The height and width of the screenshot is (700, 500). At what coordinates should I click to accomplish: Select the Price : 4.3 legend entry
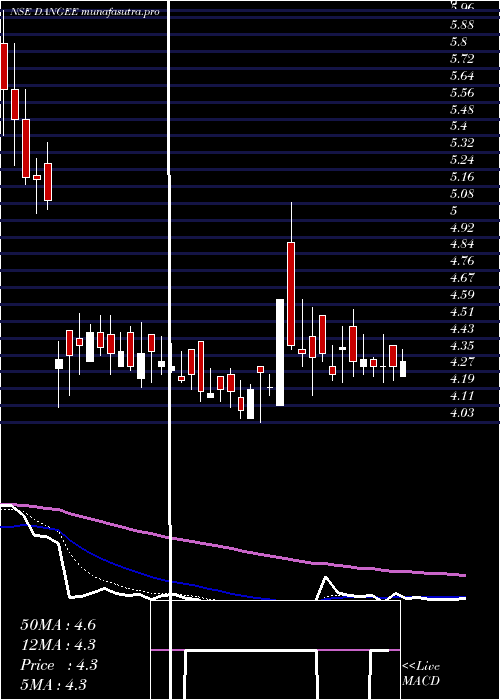tap(58, 665)
